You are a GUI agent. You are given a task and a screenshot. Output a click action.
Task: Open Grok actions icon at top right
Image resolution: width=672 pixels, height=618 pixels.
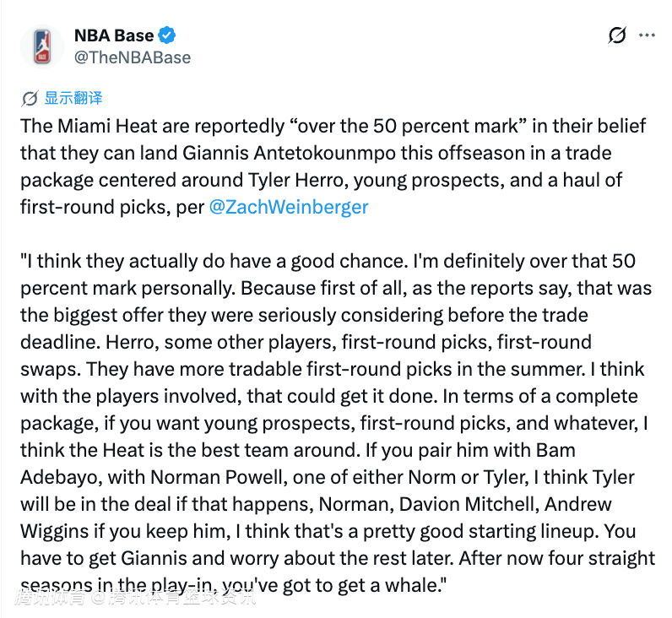point(617,35)
